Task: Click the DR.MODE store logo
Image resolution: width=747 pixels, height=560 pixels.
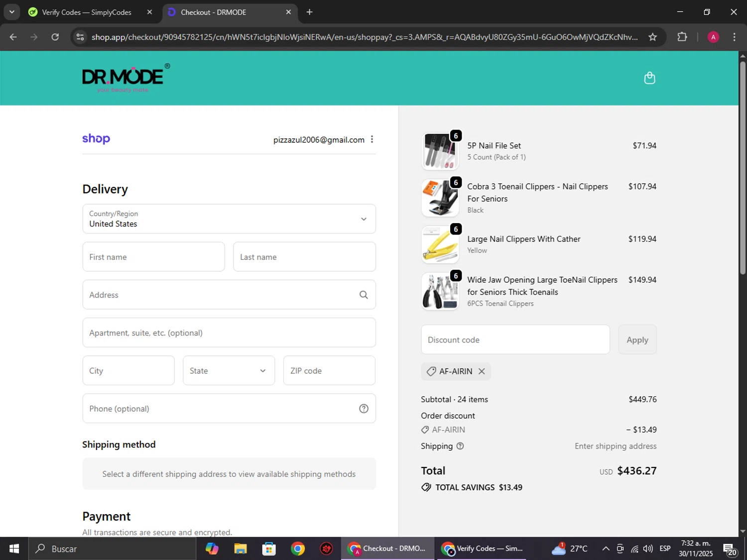Action: [126, 78]
